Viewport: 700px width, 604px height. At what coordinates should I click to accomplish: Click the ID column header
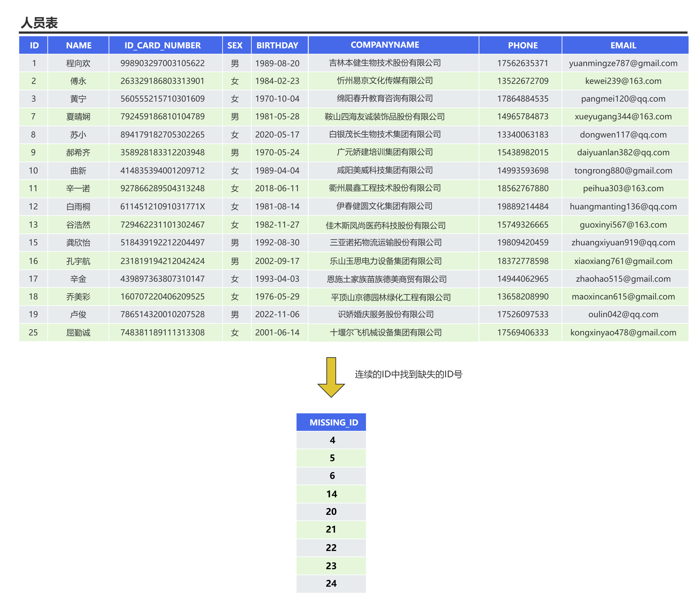pyautogui.click(x=34, y=45)
